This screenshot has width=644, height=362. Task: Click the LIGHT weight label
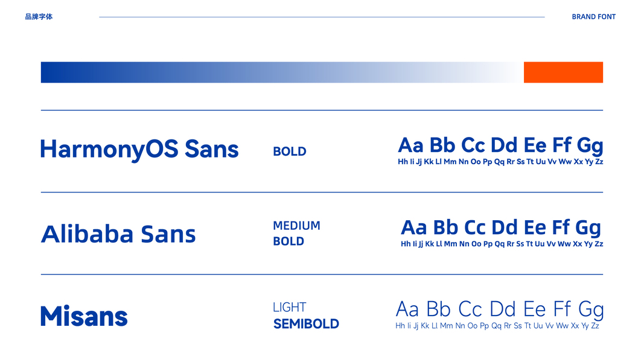[289, 308]
